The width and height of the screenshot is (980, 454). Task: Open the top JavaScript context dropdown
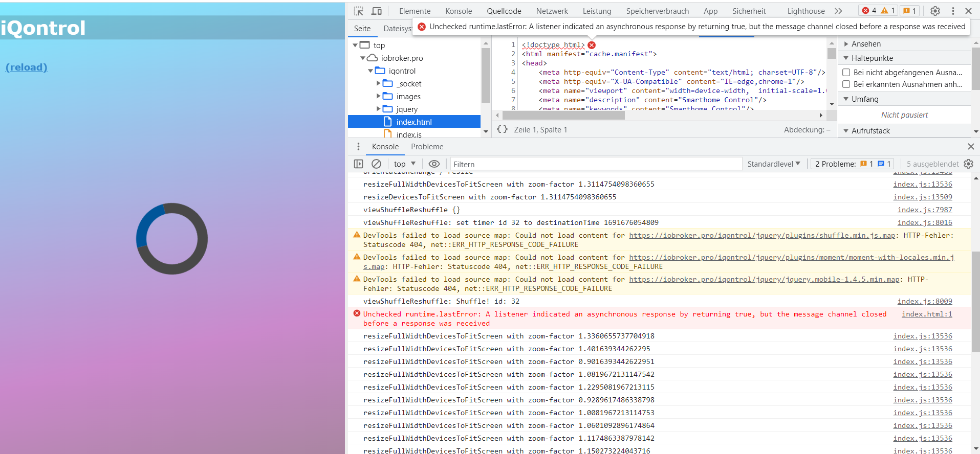pos(404,164)
